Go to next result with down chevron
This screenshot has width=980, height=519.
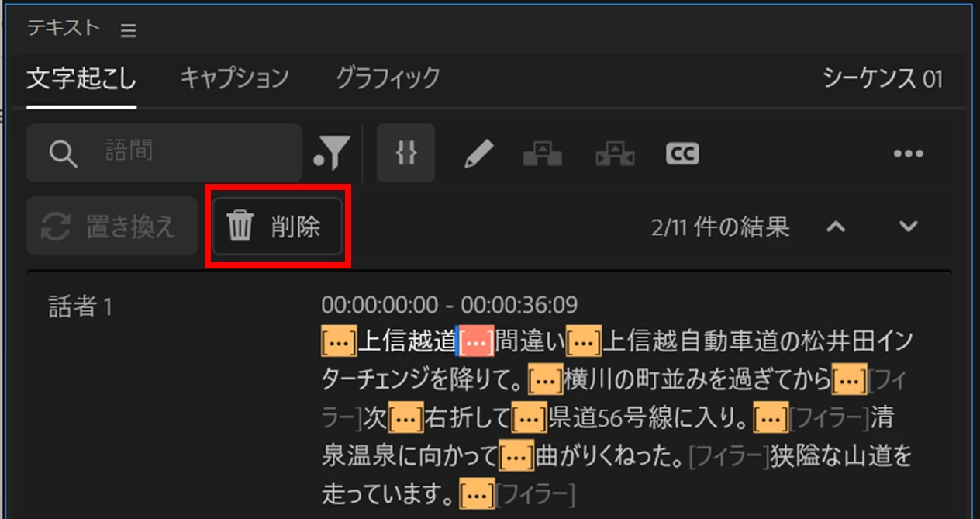(908, 227)
